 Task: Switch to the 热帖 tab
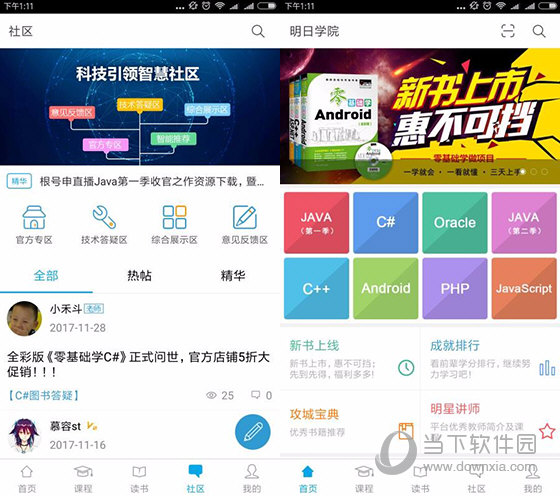pyautogui.click(x=140, y=275)
